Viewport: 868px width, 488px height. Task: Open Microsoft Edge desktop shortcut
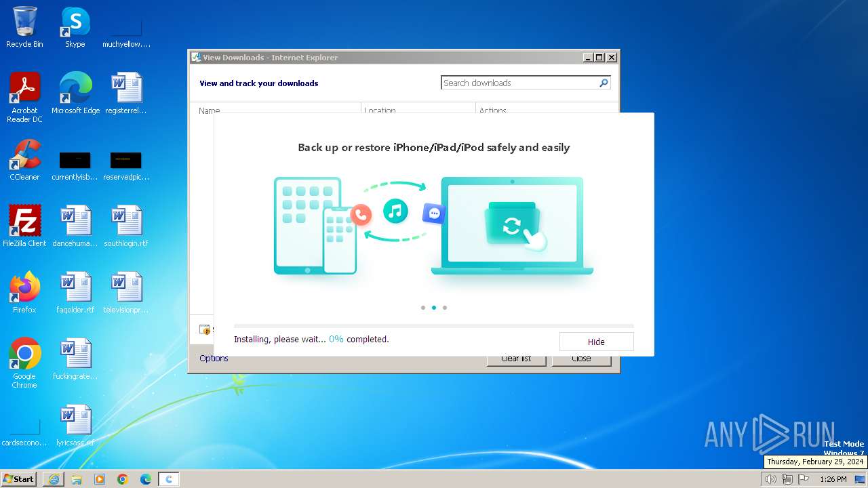75,94
